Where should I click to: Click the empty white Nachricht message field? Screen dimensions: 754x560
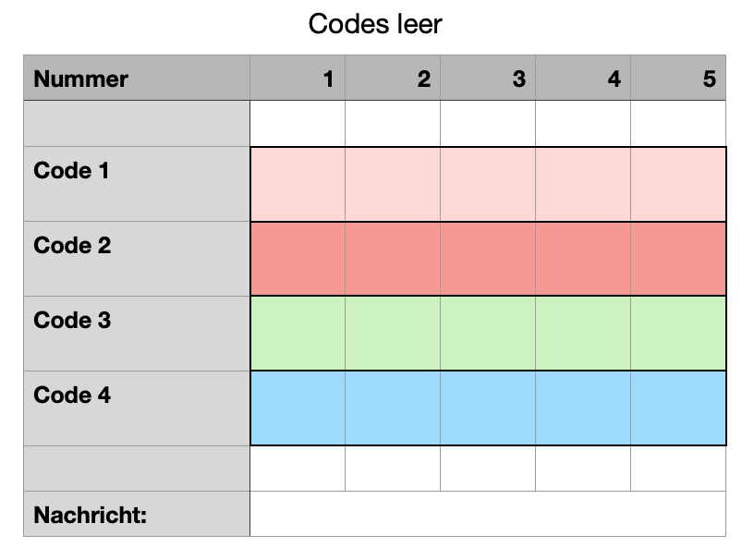(x=488, y=514)
